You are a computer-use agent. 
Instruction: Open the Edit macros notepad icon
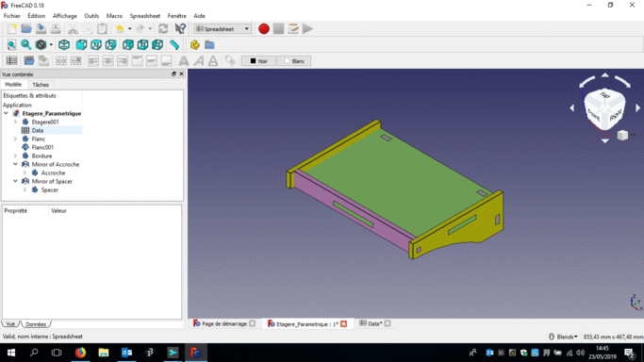[x=293, y=28]
